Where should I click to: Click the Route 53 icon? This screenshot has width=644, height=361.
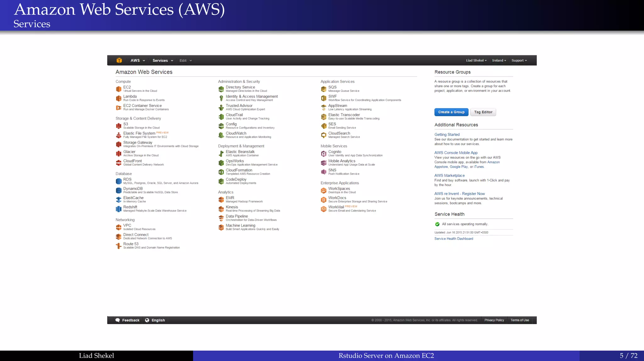[x=119, y=246]
